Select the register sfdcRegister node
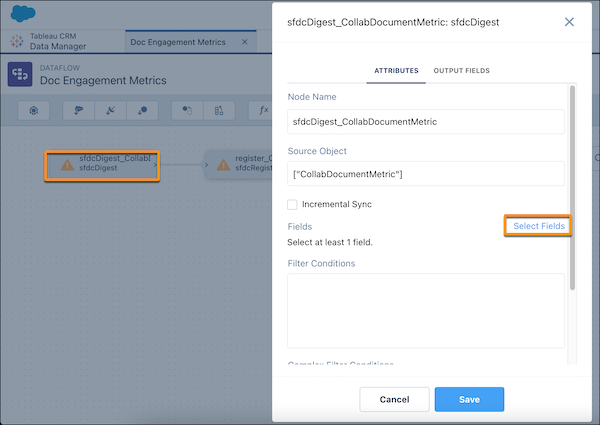Screen dimensions: 600x425 [239, 165]
